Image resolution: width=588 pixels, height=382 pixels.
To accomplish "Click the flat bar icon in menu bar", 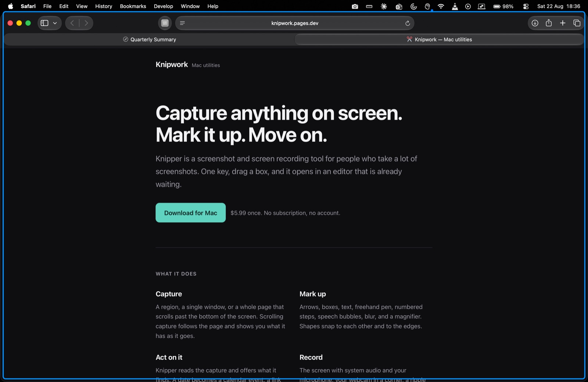I will 369,6.
